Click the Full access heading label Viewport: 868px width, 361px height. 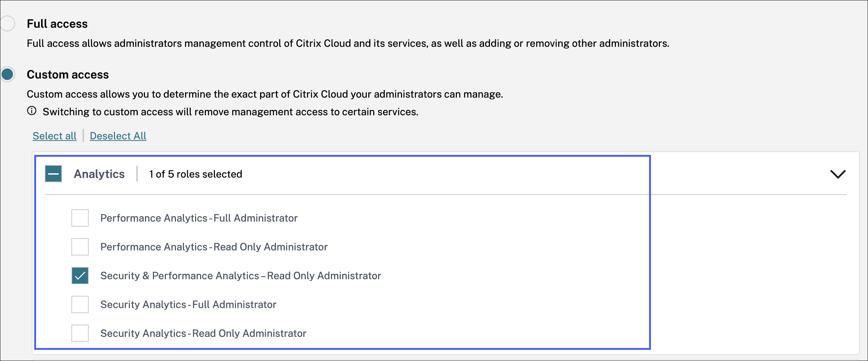point(57,24)
